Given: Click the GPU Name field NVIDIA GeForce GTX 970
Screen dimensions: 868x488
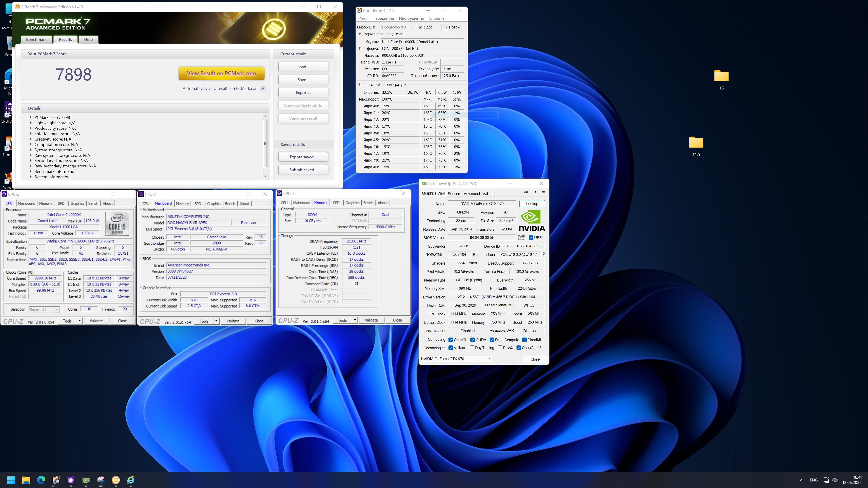Looking at the screenshot, I should [482, 203].
